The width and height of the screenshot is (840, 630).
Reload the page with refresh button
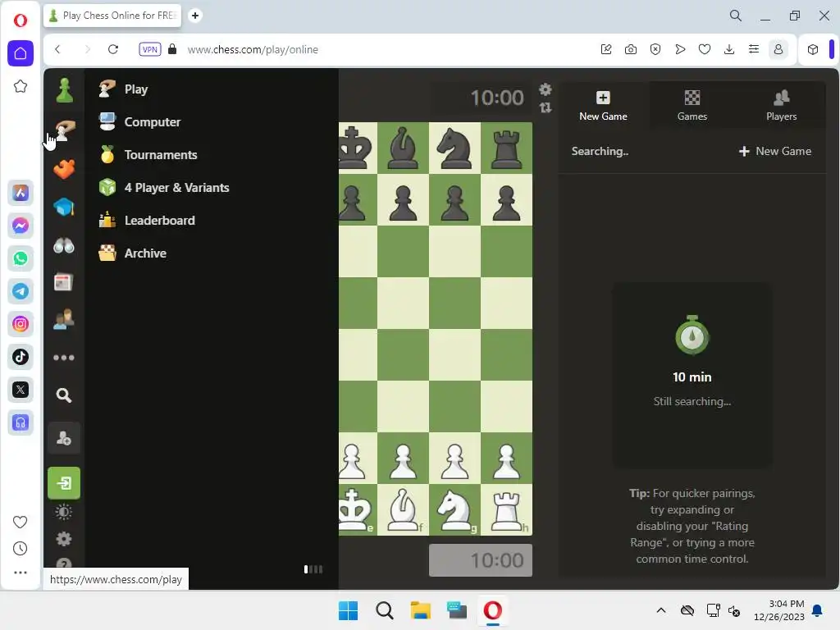113,49
